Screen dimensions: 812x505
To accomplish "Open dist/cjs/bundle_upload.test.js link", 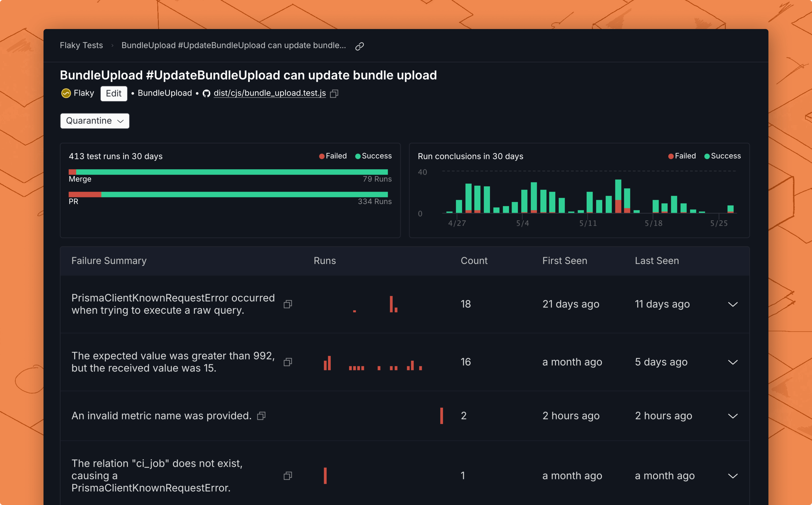I will pos(270,93).
